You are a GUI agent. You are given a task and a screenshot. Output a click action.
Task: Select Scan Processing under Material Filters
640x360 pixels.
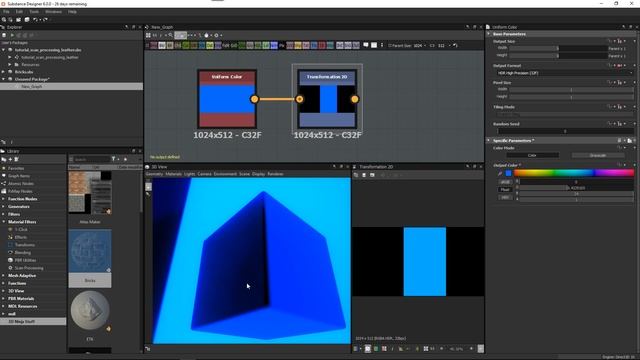pyautogui.click(x=29, y=268)
